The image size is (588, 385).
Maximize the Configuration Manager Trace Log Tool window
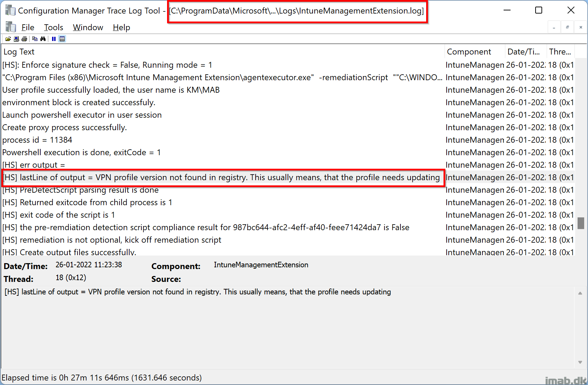tap(539, 10)
